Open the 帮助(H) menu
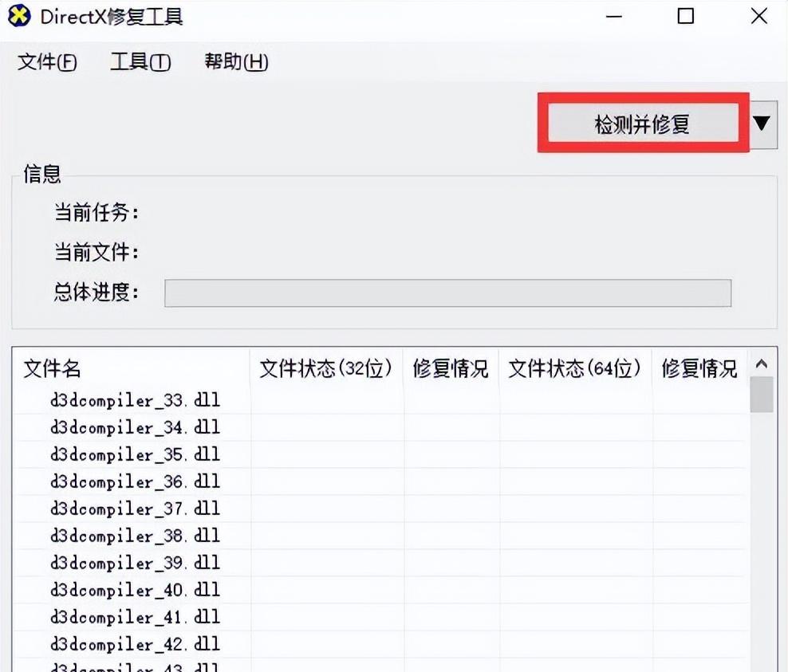The height and width of the screenshot is (672, 788). [x=236, y=62]
